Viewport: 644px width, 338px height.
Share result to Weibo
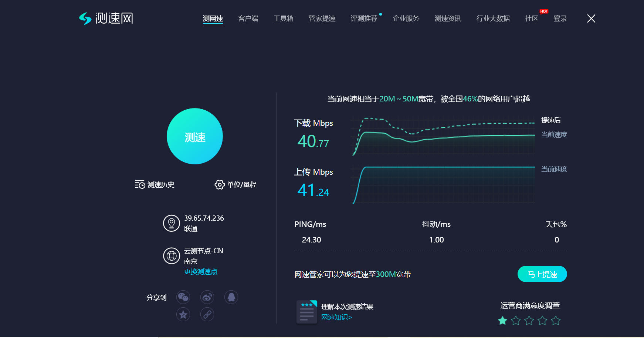pos(207,297)
